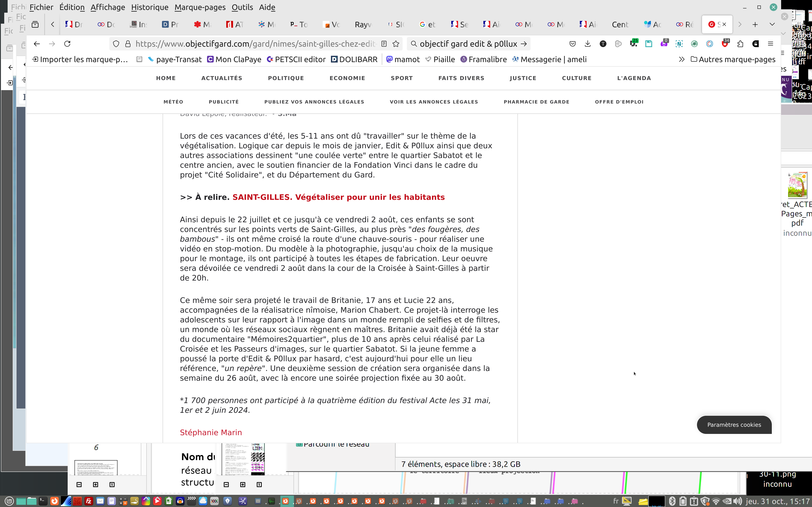Open the system volume icon in tray

[737, 501]
